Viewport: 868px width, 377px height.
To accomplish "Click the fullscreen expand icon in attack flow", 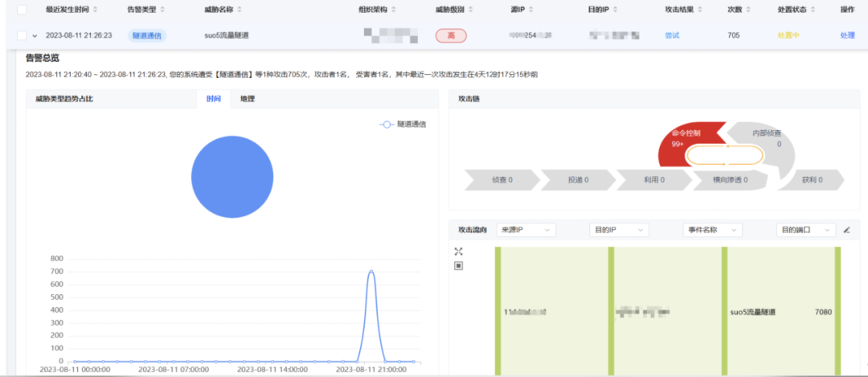I will 458,252.
